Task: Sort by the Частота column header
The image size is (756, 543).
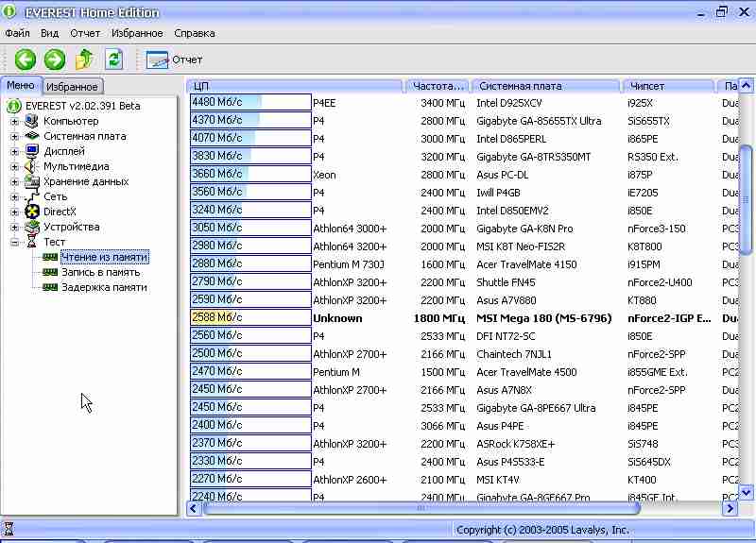Action: coord(438,86)
